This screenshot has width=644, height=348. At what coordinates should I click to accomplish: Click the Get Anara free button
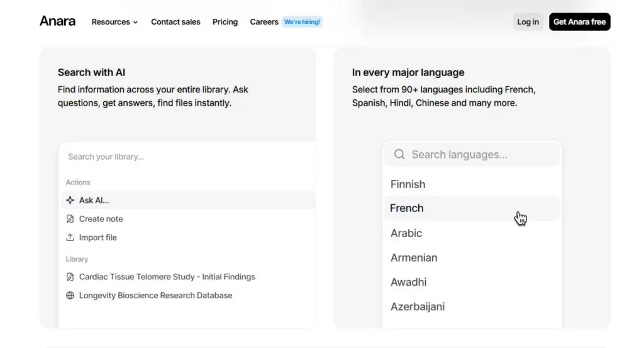579,22
